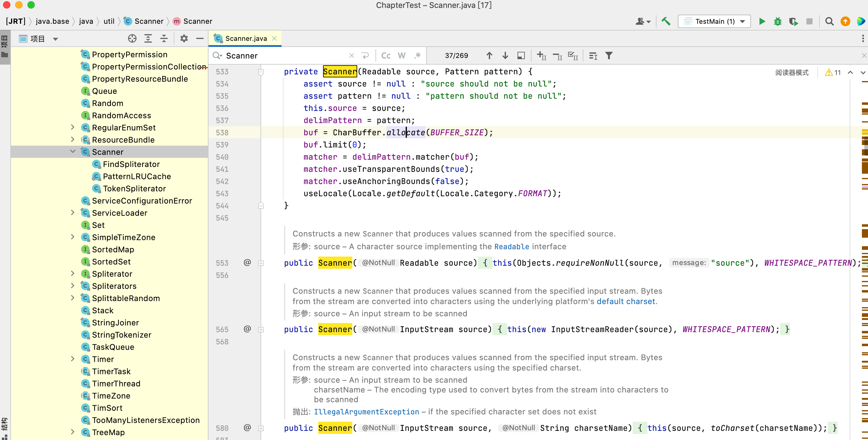Select the Scanner.java editor tab
Screen dimensions: 868x440
(246, 39)
